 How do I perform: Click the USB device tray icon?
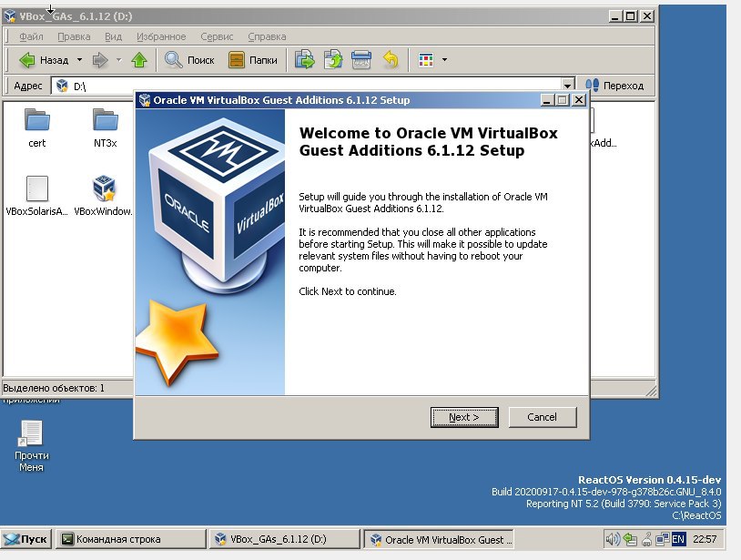coord(646,539)
